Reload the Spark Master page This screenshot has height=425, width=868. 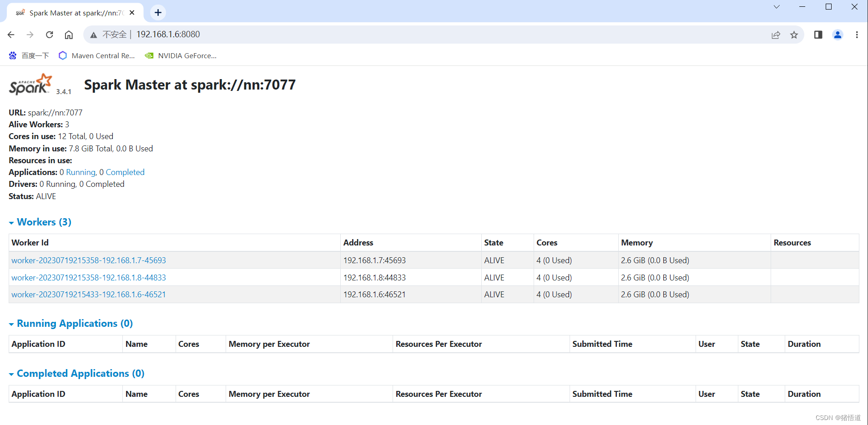point(50,35)
